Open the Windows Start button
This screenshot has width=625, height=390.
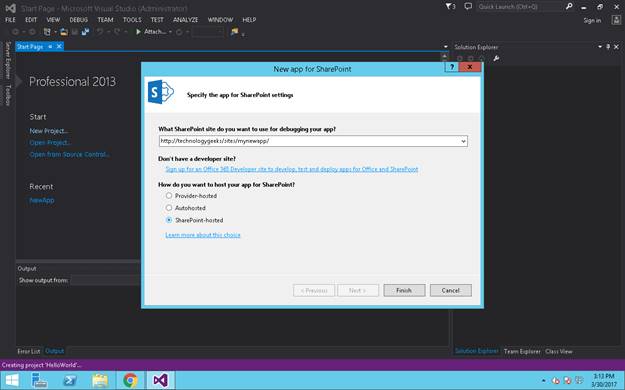point(12,380)
